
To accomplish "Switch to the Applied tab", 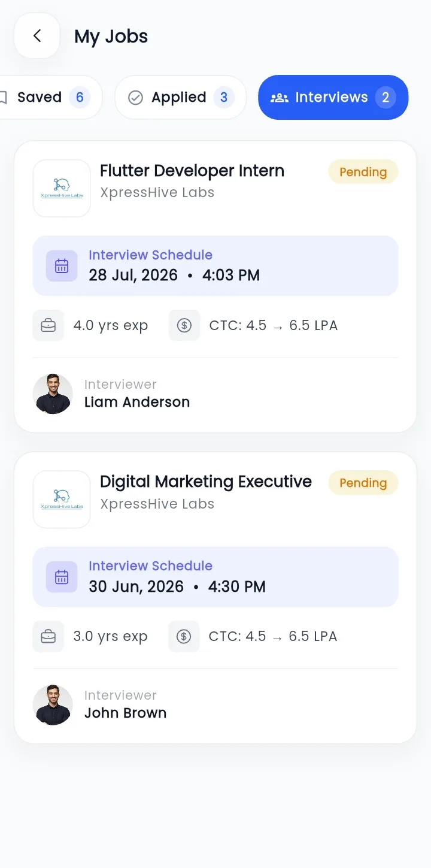I will click(180, 97).
